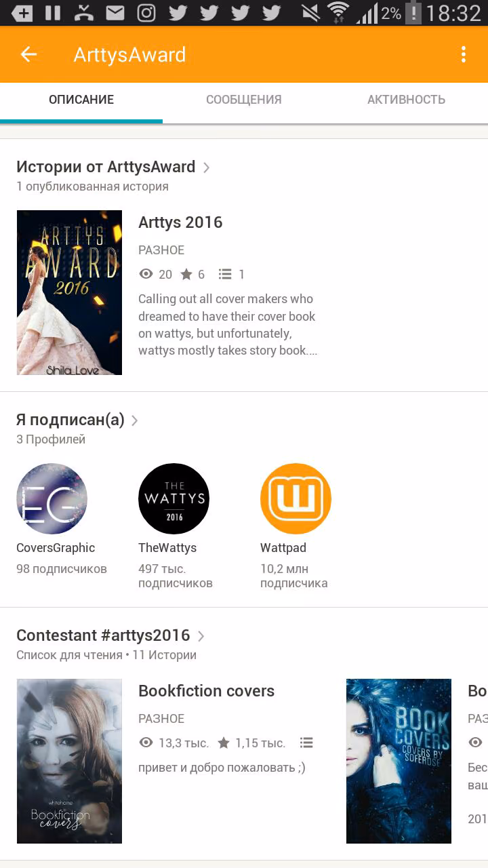Tap the chapters list icon of Arttys 2016

(225, 274)
